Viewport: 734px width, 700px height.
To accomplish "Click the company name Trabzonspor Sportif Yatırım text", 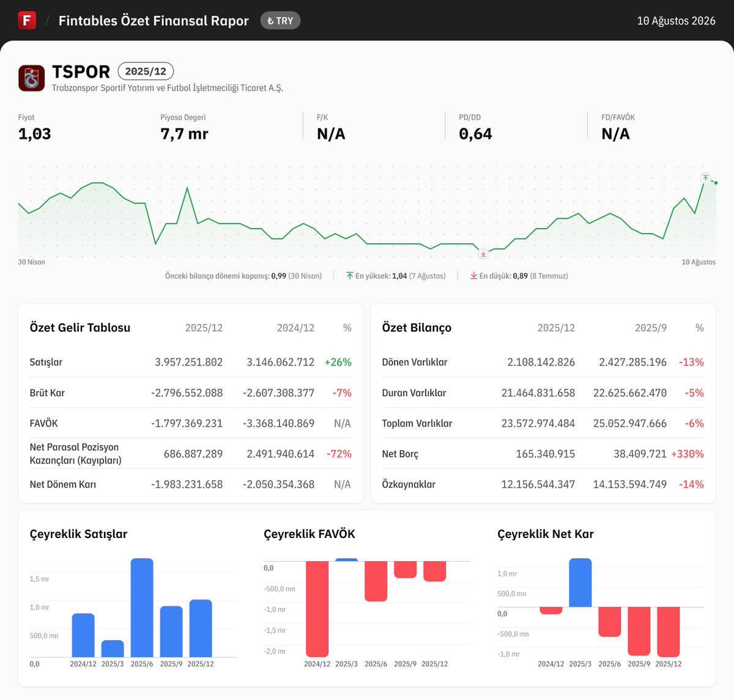I will (x=168, y=88).
